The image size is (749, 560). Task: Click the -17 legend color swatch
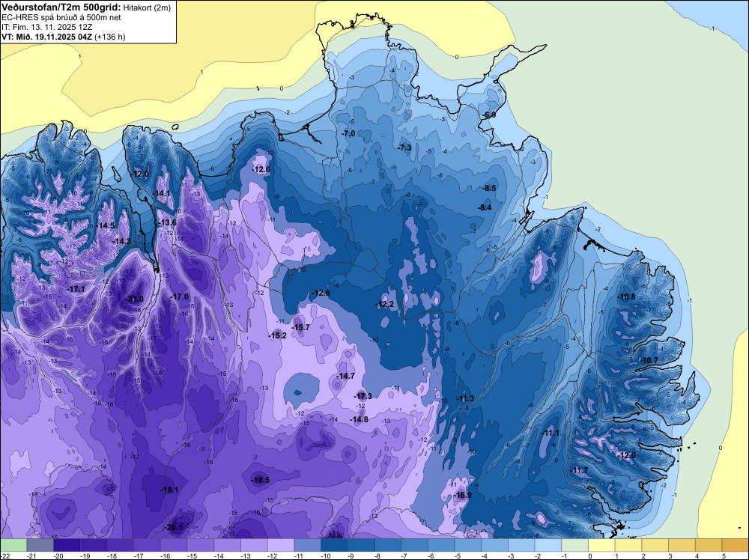point(147,545)
